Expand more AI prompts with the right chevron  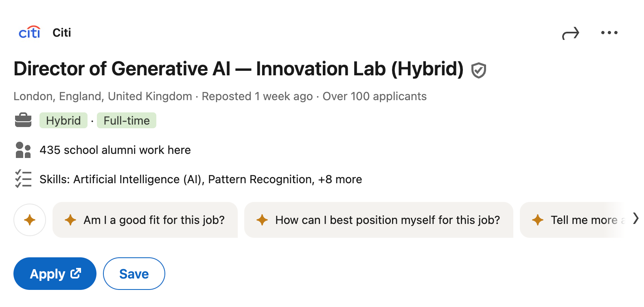[x=635, y=219]
